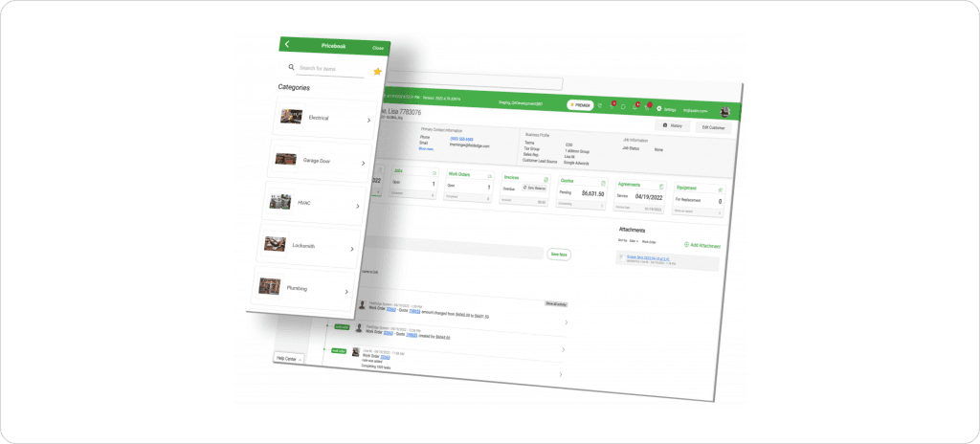980x444 pixels.
Task: Open the Jobs summary card title
Action: pyautogui.click(x=397, y=169)
